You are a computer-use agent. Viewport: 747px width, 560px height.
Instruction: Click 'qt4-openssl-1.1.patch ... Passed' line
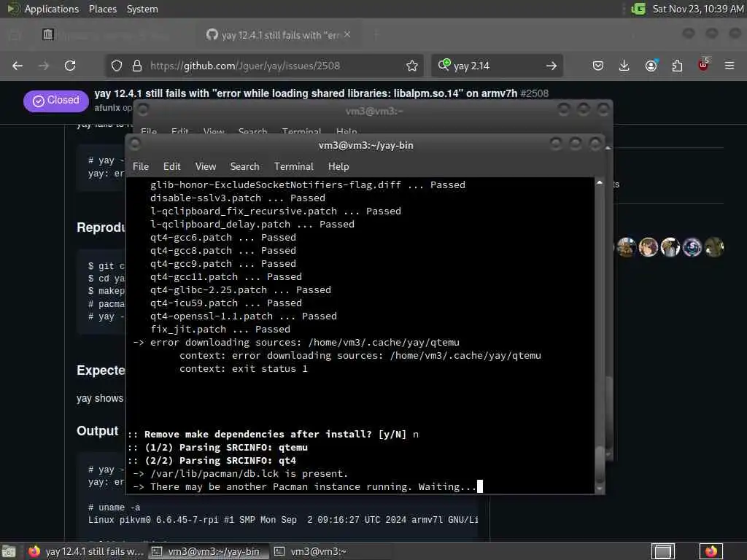pos(244,316)
